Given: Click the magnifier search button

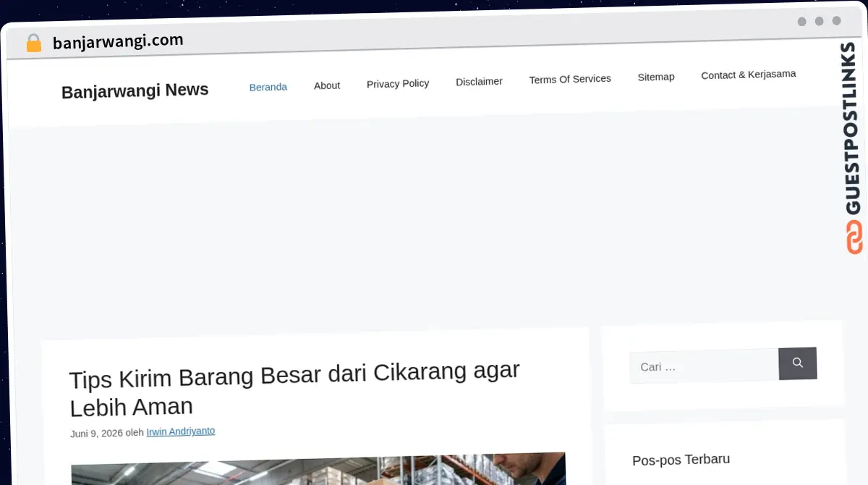Looking at the screenshot, I should click(x=798, y=363).
